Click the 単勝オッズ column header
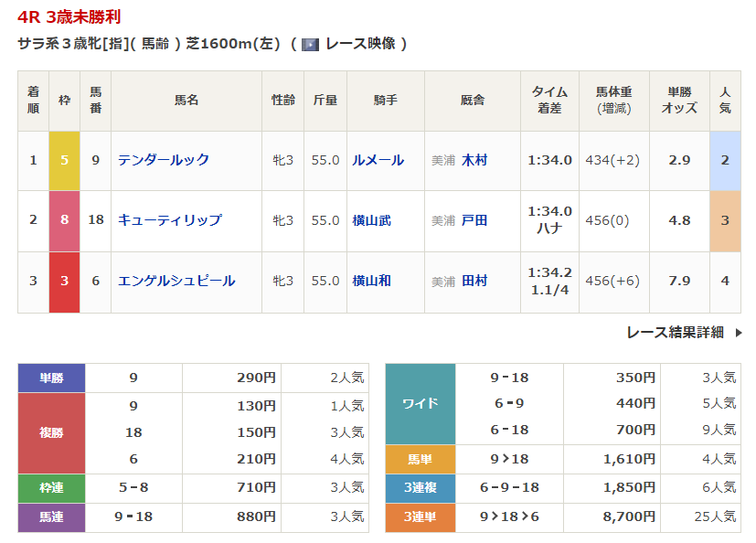756x543 pixels. click(678, 100)
